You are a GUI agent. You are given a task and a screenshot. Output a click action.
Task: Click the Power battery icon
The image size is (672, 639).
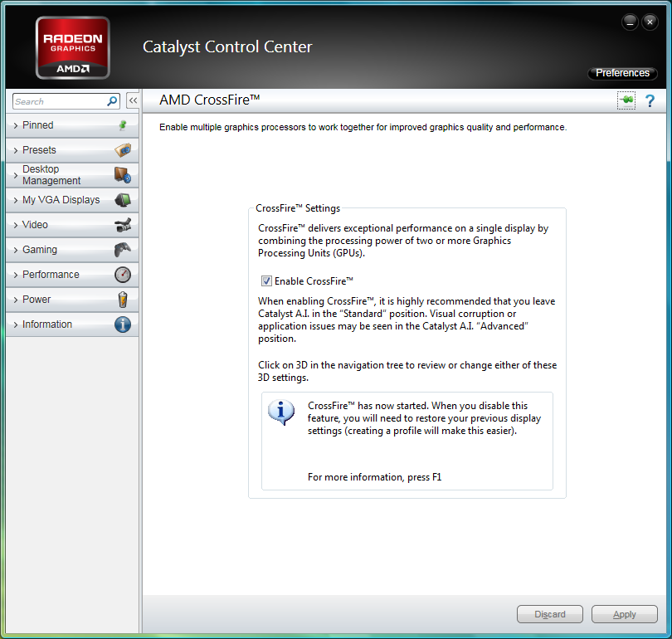tap(123, 300)
